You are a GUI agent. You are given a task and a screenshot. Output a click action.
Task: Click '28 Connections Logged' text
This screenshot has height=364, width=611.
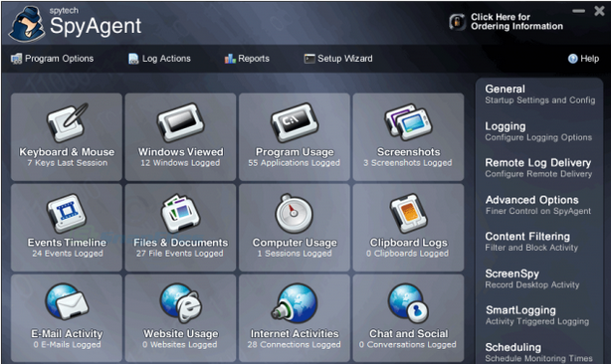point(295,345)
